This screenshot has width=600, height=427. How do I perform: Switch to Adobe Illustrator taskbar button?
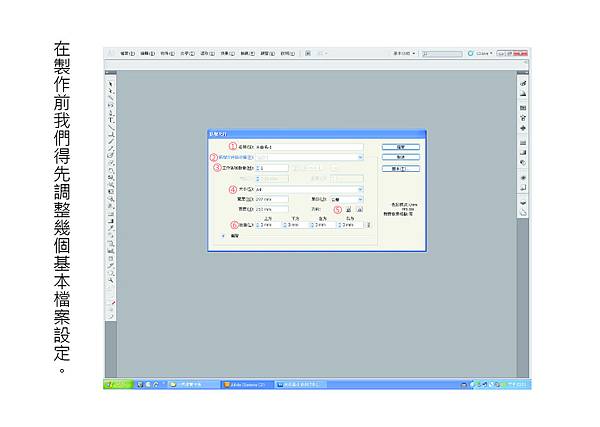click(247, 385)
